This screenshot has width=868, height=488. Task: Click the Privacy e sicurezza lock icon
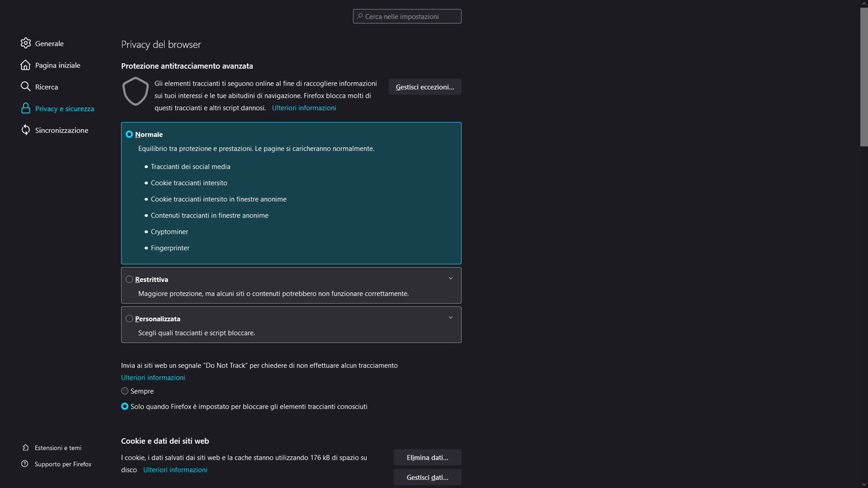[26, 108]
